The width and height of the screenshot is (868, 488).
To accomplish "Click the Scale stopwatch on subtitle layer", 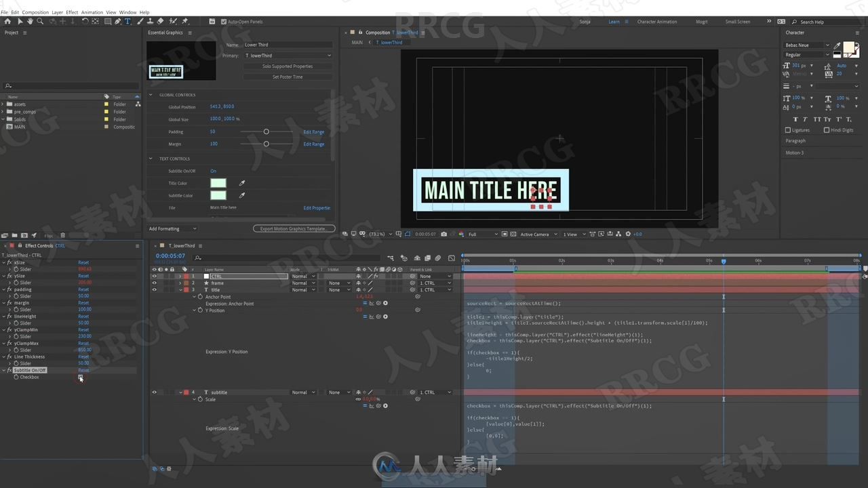I will click(x=200, y=399).
